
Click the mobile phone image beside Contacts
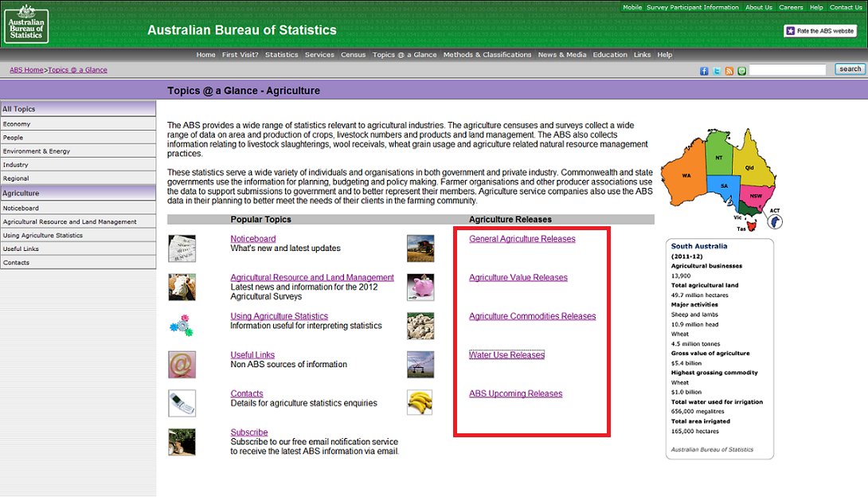[182, 403]
